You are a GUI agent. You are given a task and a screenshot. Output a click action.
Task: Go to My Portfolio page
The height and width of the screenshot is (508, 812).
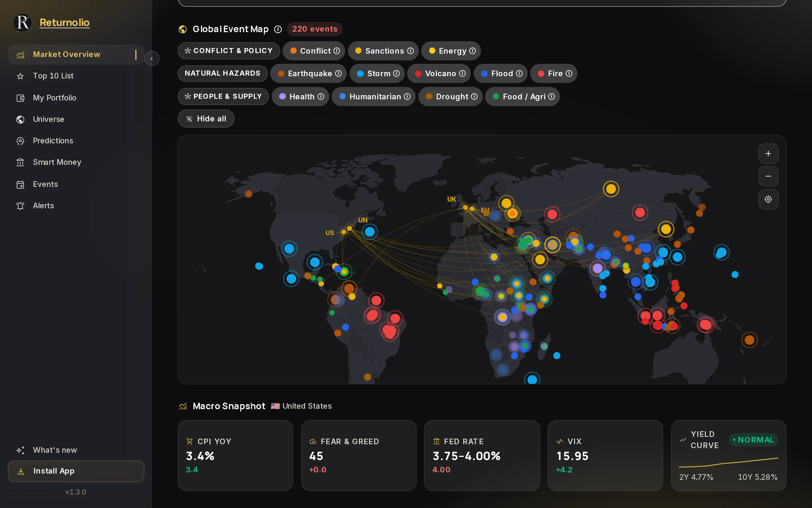(x=76, y=98)
